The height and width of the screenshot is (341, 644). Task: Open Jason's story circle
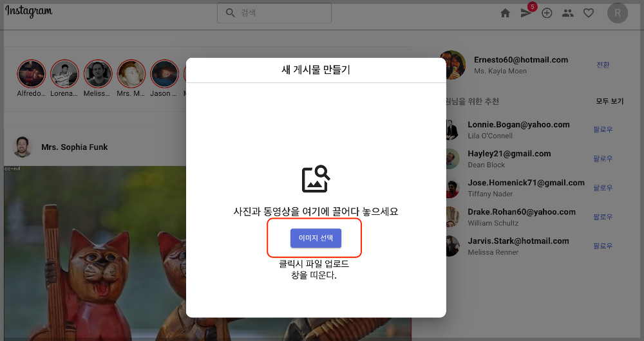(164, 74)
